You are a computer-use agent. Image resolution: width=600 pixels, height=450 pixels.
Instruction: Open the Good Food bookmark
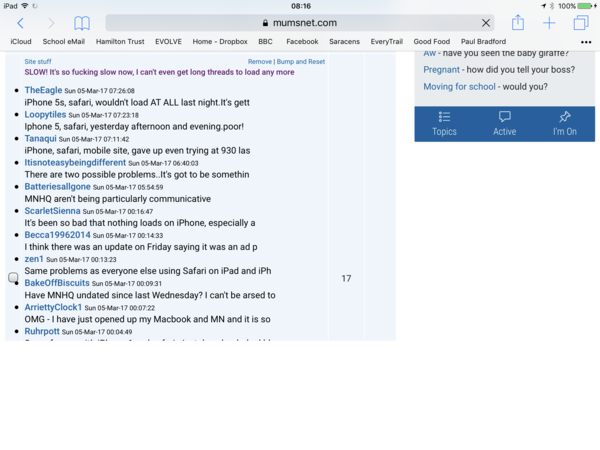point(432,42)
